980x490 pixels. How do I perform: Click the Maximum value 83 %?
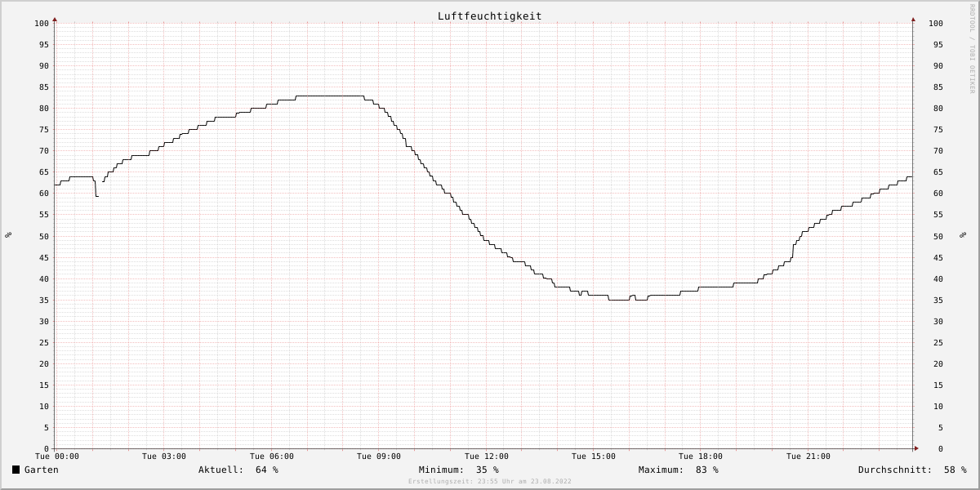point(707,470)
